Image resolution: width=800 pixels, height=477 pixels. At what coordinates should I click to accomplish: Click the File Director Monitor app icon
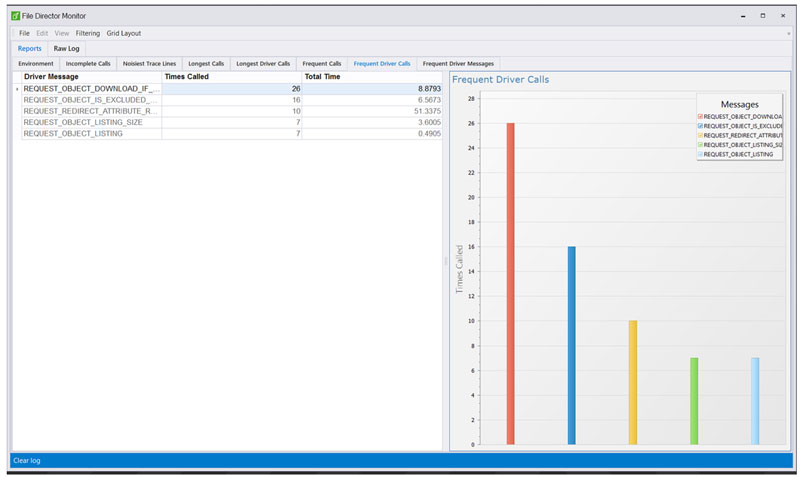coord(15,16)
